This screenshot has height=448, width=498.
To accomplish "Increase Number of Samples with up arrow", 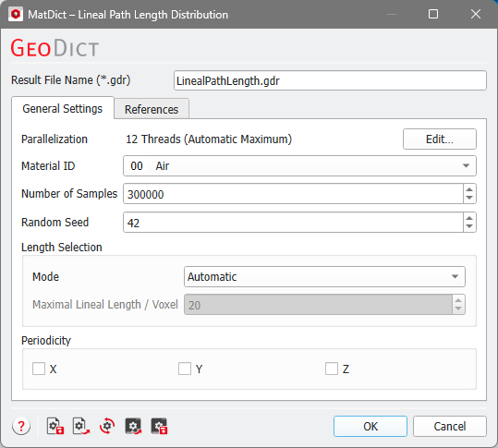I will [469, 189].
